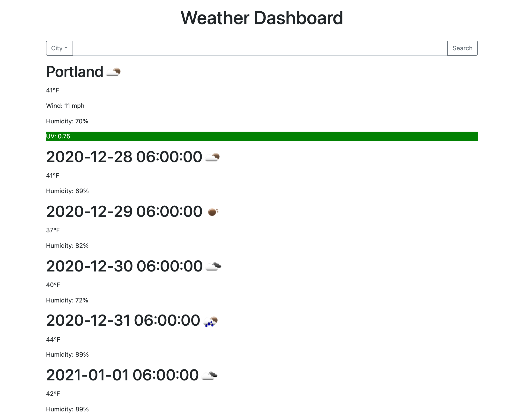This screenshot has width=524, height=420.
Task: Select the 2021-01-01 06:00:00 heading
Action: point(123,375)
